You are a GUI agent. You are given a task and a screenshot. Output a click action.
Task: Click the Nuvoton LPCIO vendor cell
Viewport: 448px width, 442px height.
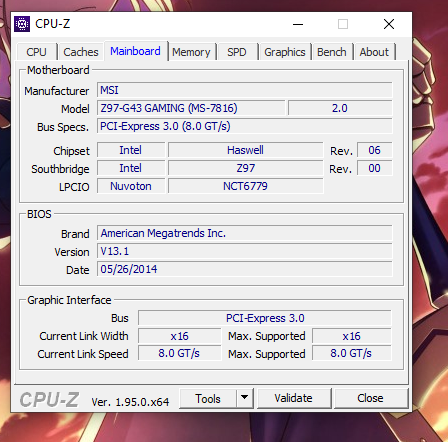131,186
